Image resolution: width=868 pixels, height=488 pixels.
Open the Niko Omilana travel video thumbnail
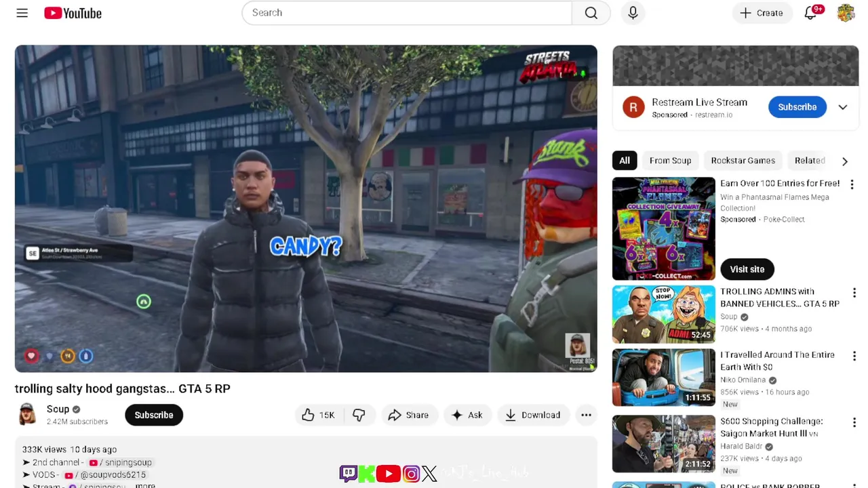[x=663, y=378]
